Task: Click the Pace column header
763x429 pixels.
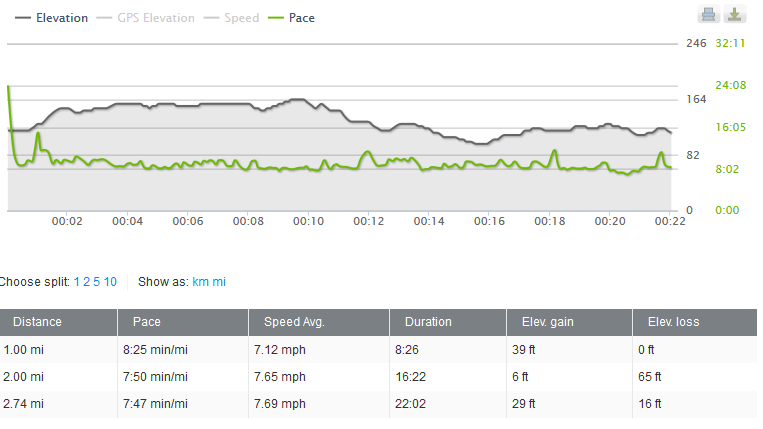Action: [147, 322]
